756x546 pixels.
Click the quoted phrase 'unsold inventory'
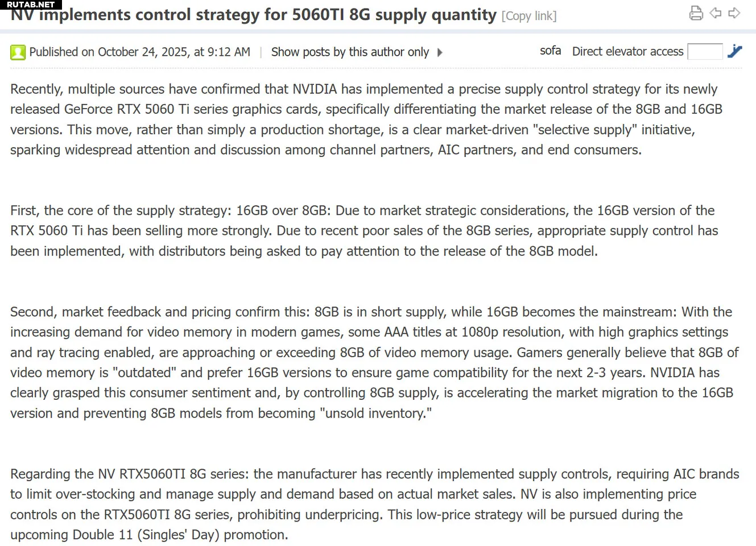click(375, 413)
